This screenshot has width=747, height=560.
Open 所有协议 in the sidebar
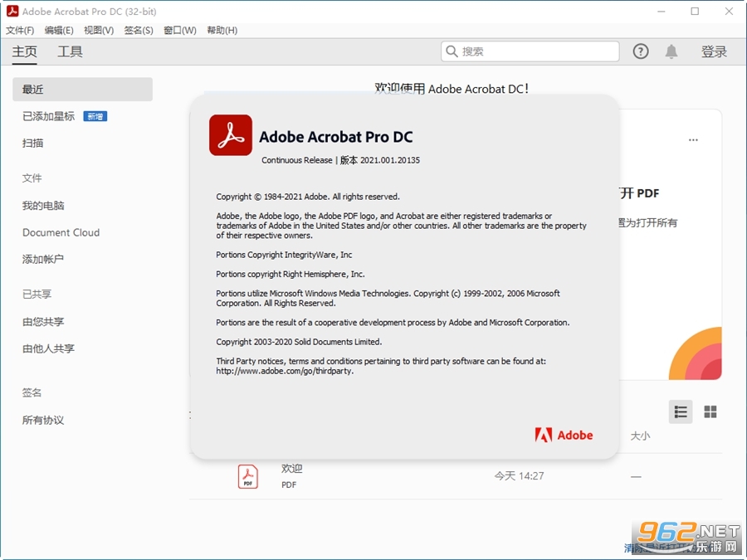(x=43, y=420)
